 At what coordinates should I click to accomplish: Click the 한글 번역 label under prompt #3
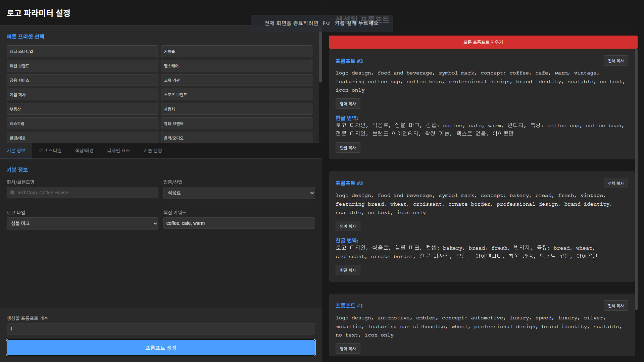pyautogui.click(x=347, y=118)
